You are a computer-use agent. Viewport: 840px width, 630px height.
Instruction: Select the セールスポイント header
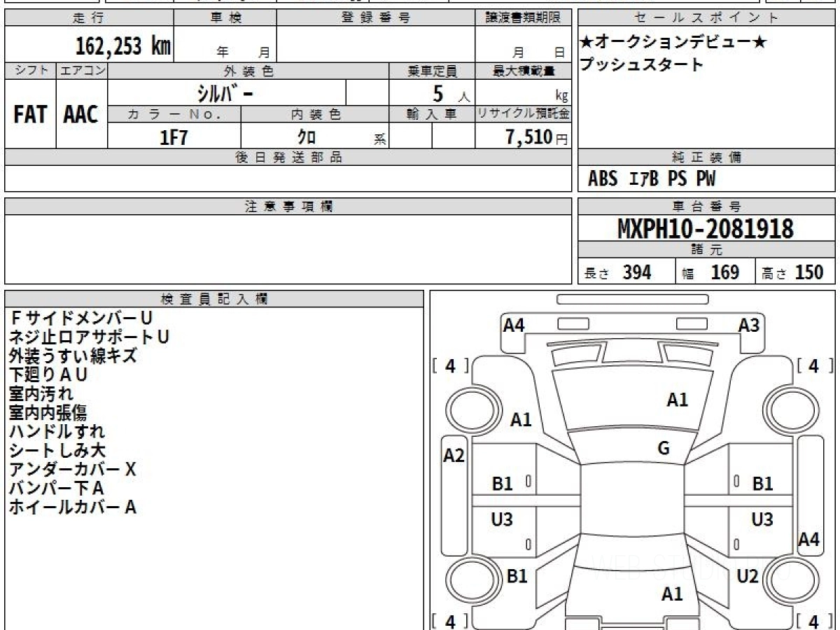707,18
